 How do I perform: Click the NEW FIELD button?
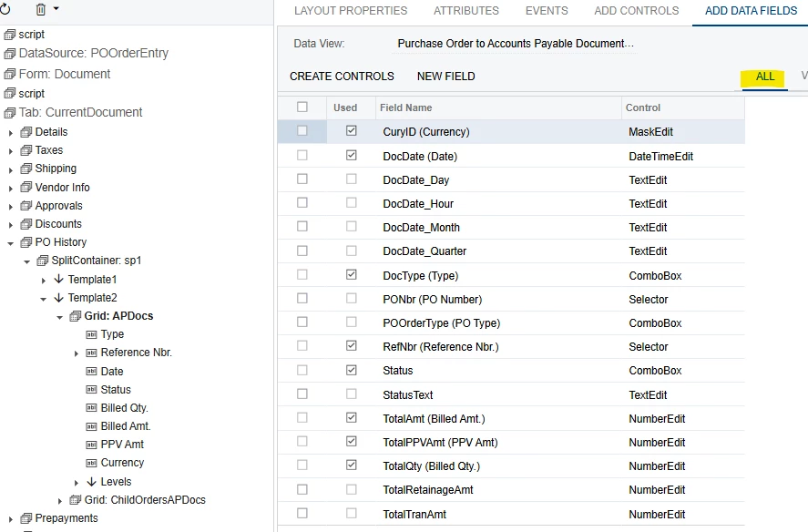[445, 77]
